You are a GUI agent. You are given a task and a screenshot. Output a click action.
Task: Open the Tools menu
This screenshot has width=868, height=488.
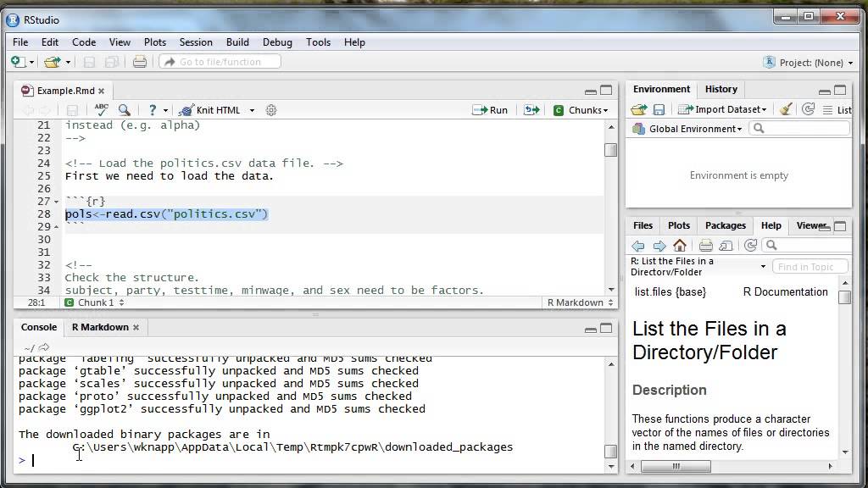pos(319,42)
